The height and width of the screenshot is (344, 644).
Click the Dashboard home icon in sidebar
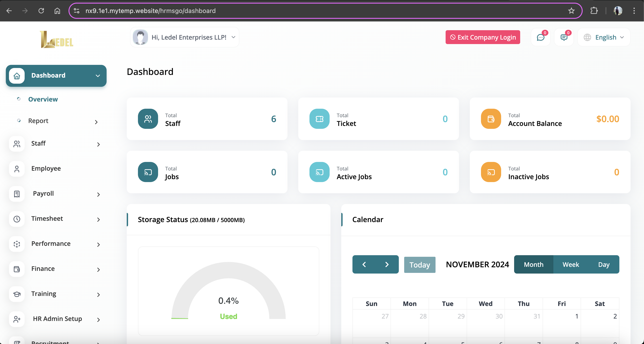17,76
